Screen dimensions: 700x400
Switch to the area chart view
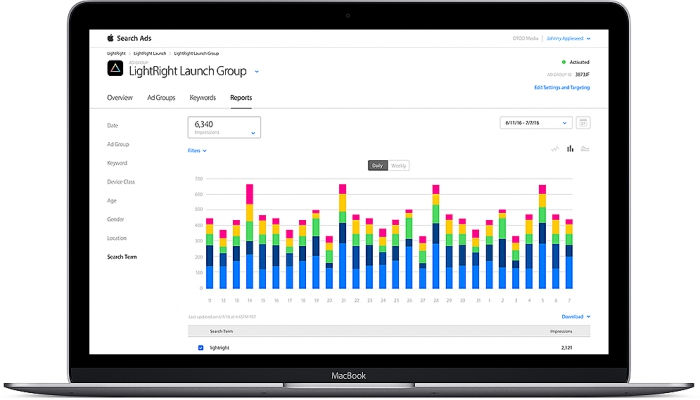tap(585, 149)
